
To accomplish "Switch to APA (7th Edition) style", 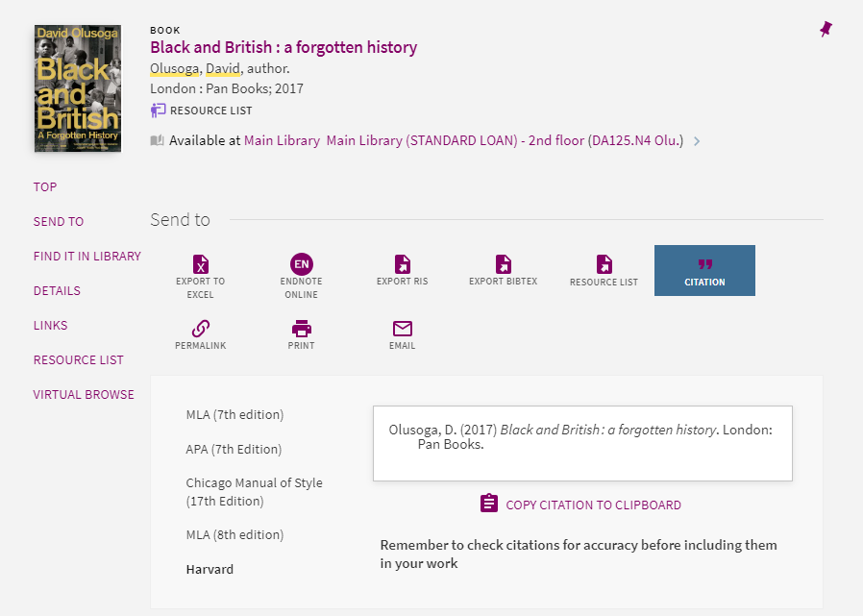I will click(x=234, y=449).
